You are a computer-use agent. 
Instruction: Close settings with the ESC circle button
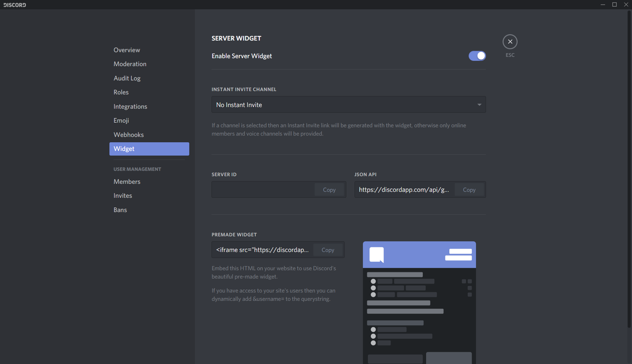(510, 42)
